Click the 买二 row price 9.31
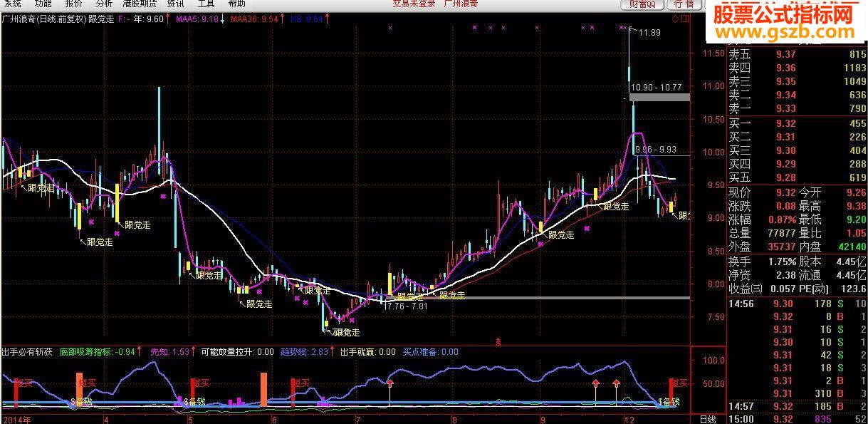The height and width of the screenshot is (424, 868). pyautogui.click(x=786, y=137)
